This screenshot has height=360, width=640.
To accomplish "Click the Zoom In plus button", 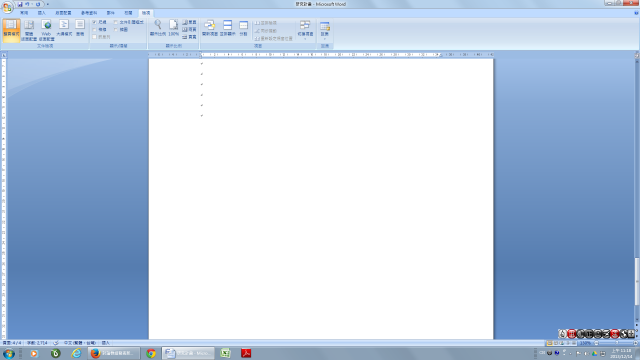I will click(635, 343).
